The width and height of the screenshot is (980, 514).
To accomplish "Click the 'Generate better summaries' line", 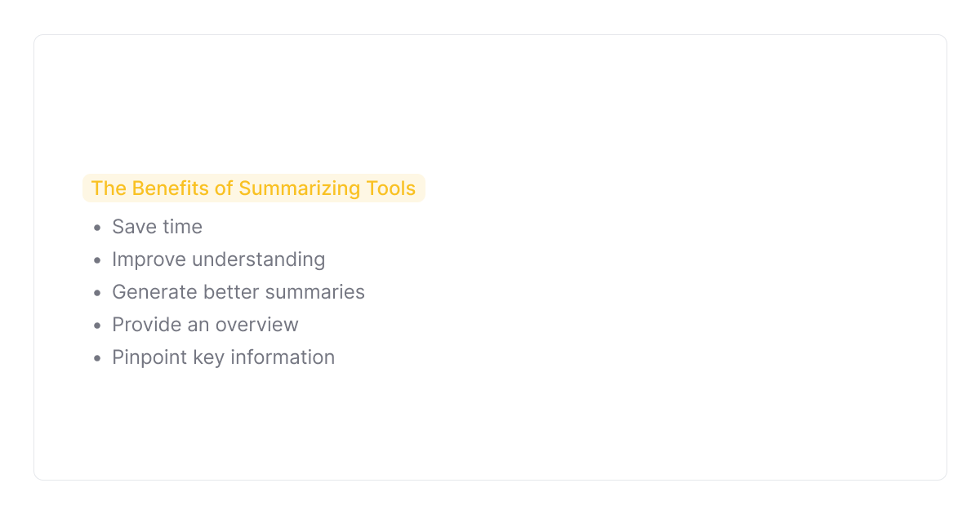I will pos(238,292).
